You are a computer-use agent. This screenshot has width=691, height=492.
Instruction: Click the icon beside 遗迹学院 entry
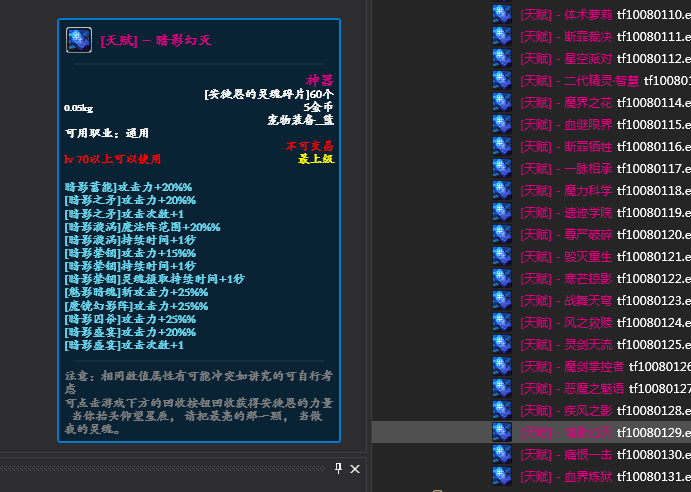coord(502,212)
